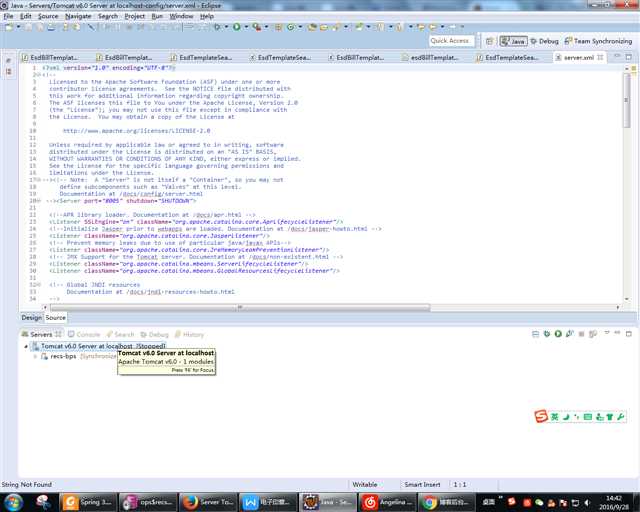This screenshot has width=640, height=512.
Task: Click the Quick Access search field
Action: tap(451, 41)
